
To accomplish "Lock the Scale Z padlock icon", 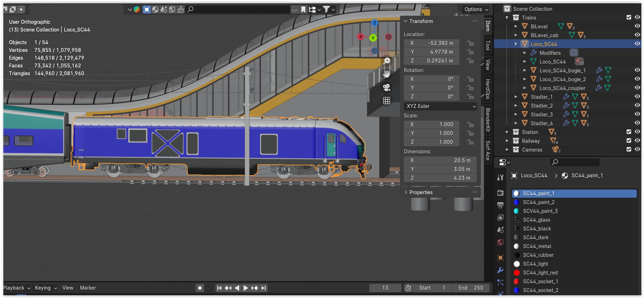I will tap(470, 142).
